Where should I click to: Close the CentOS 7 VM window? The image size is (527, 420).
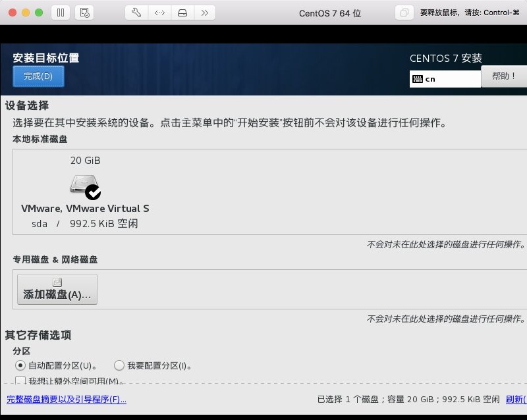13,13
